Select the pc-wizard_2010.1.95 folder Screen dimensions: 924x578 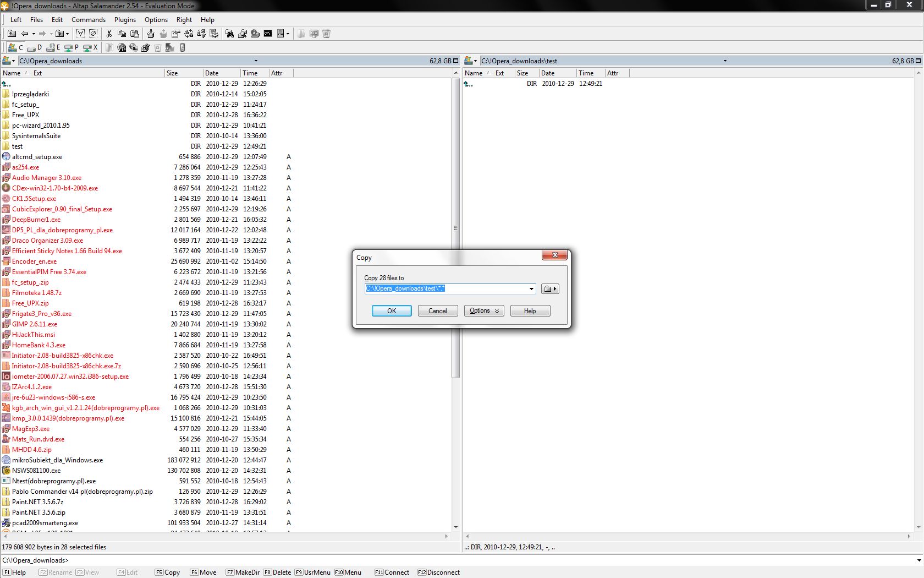point(41,126)
